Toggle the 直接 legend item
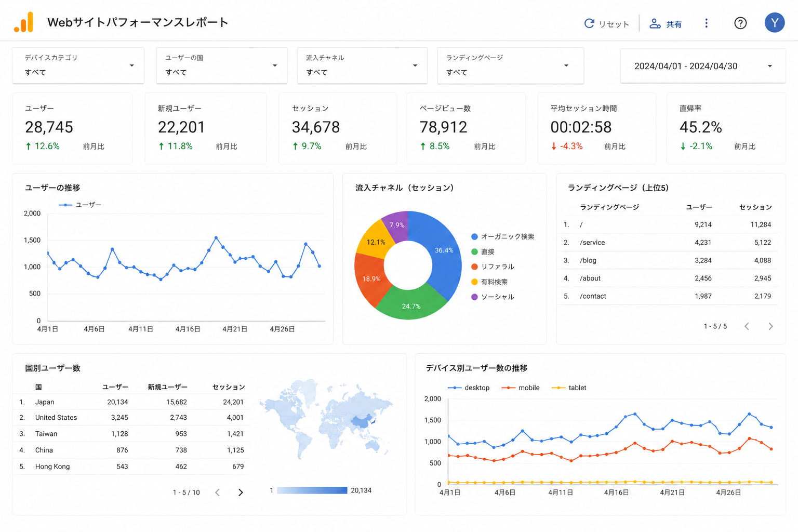The image size is (798, 532). [483, 251]
